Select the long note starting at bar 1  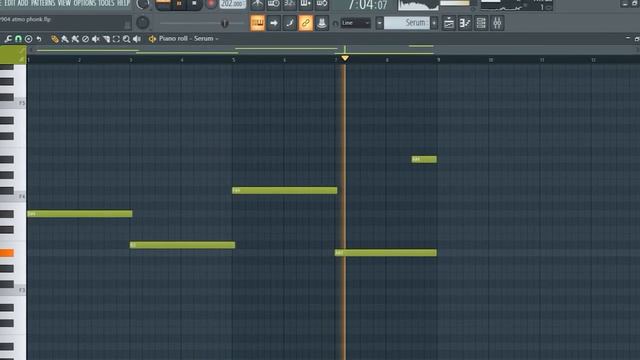[80, 214]
